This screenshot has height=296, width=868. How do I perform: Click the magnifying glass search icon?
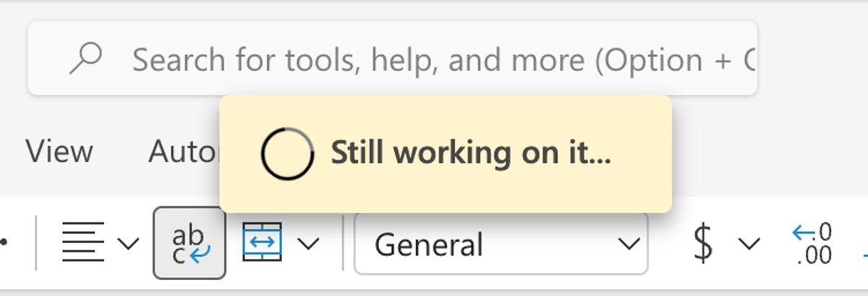(86, 59)
